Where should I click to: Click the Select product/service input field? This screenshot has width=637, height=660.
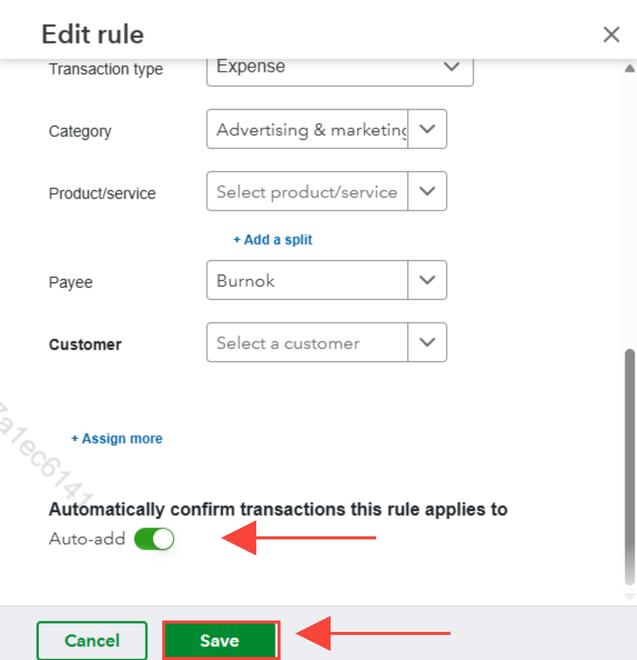pyautogui.click(x=308, y=191)
